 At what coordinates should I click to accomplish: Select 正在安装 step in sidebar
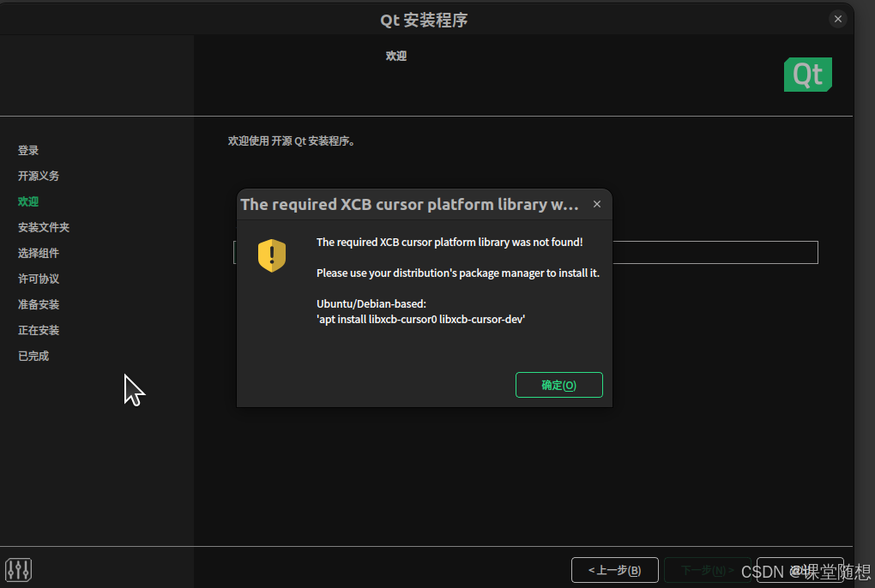[x=39, y=330]
